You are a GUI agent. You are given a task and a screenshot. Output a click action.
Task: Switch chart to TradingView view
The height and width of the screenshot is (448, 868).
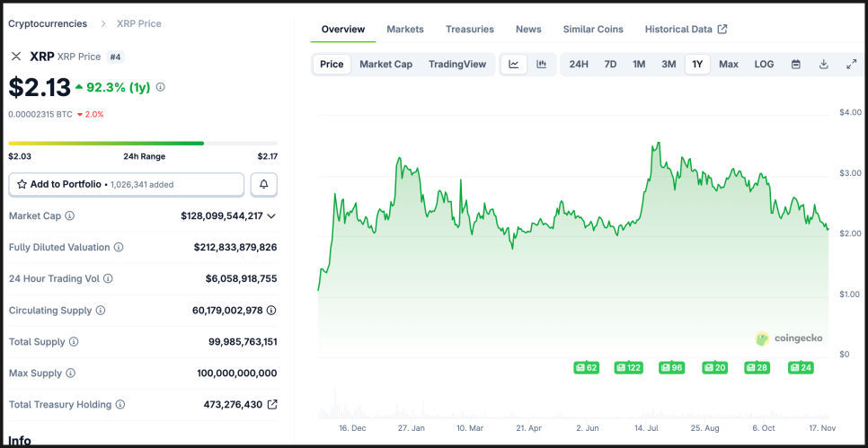(456, 64)
